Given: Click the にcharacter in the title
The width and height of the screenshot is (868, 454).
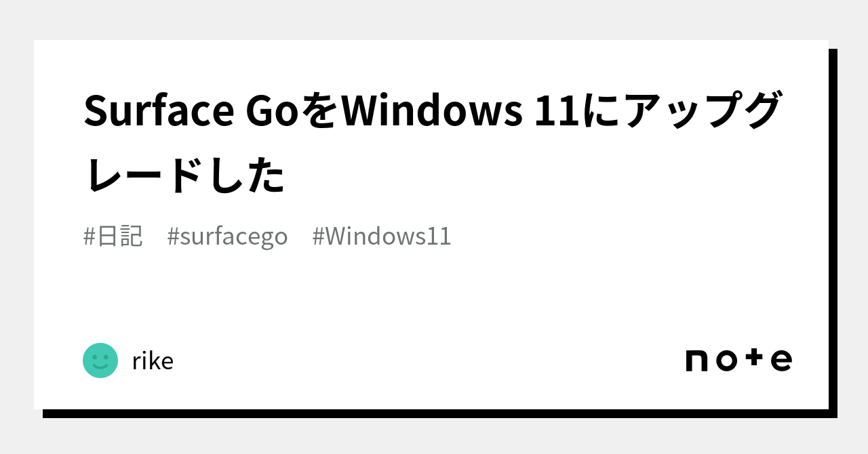Looking at the screenshot, I should (599, 112).
